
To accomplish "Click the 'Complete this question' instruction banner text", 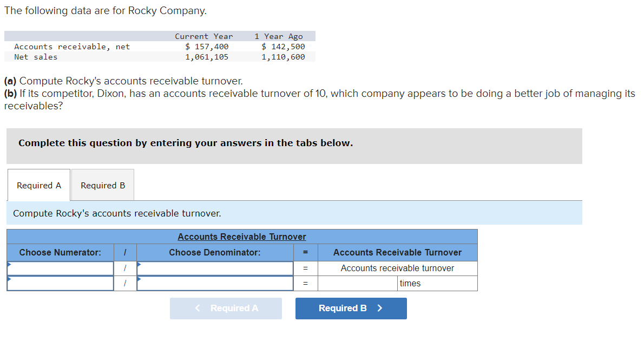I will [x=186, y=143].
